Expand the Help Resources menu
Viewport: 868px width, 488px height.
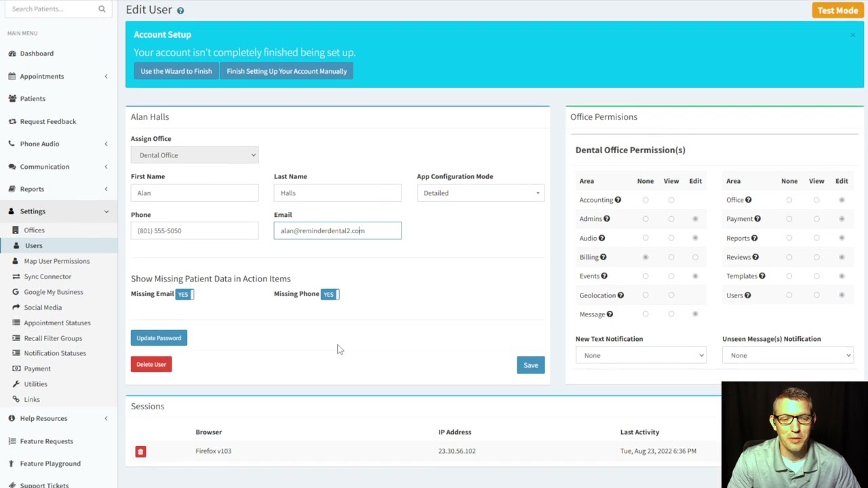pos(58,419)
